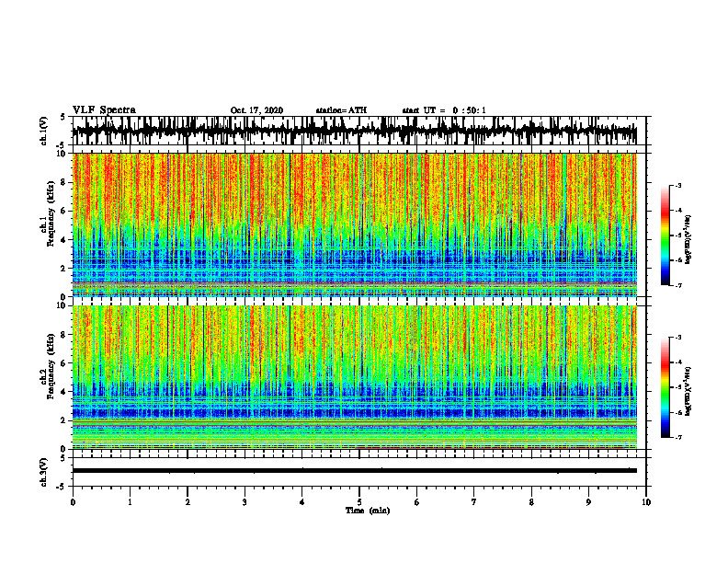Select the date text "Oct. 17, 2020"
Image resolution: width=728 pixels, height=563 pixels.
[x=256, y=110]
